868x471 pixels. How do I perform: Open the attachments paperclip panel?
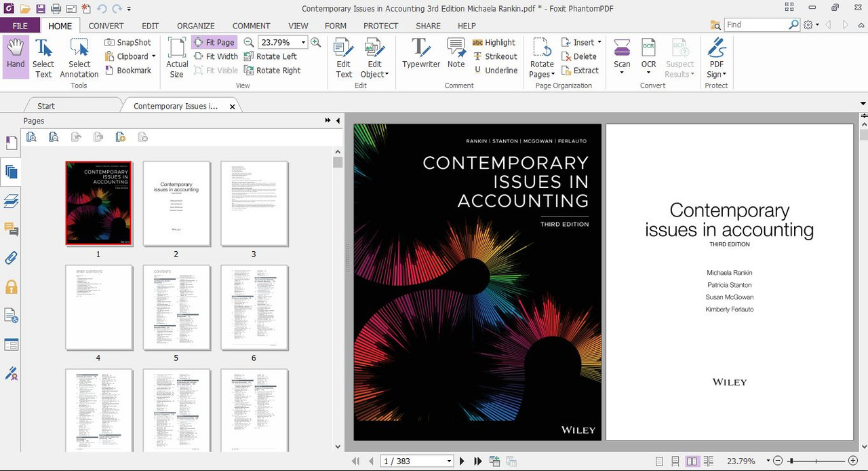tap(11, 258)
